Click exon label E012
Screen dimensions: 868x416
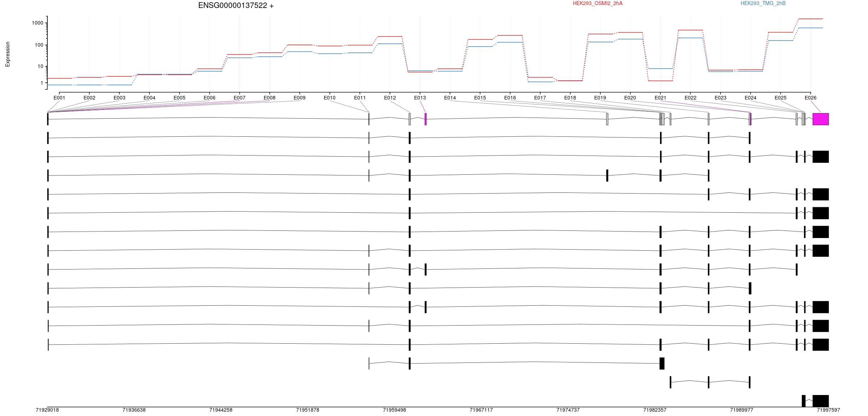tap(390, 98)
